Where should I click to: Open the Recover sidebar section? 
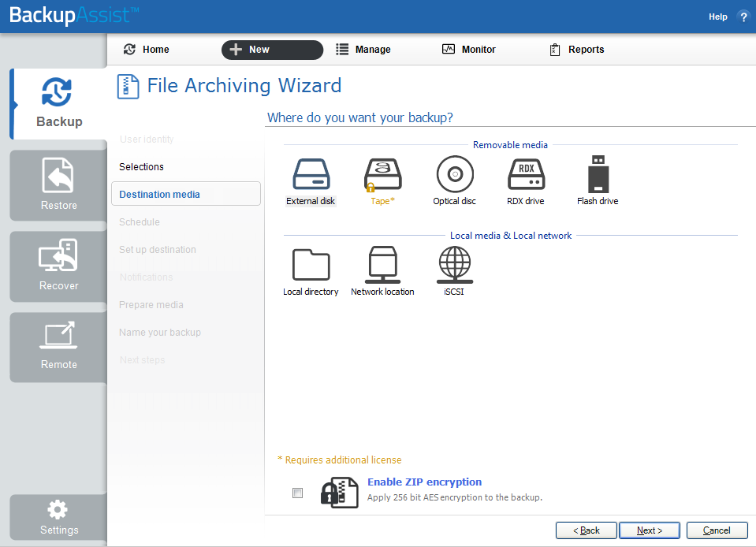pos(58,266)
